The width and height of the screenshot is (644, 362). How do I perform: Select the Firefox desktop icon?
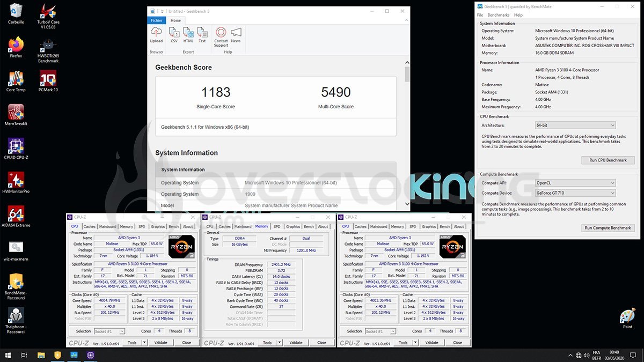pyautogui.click(x=16, y=48)
